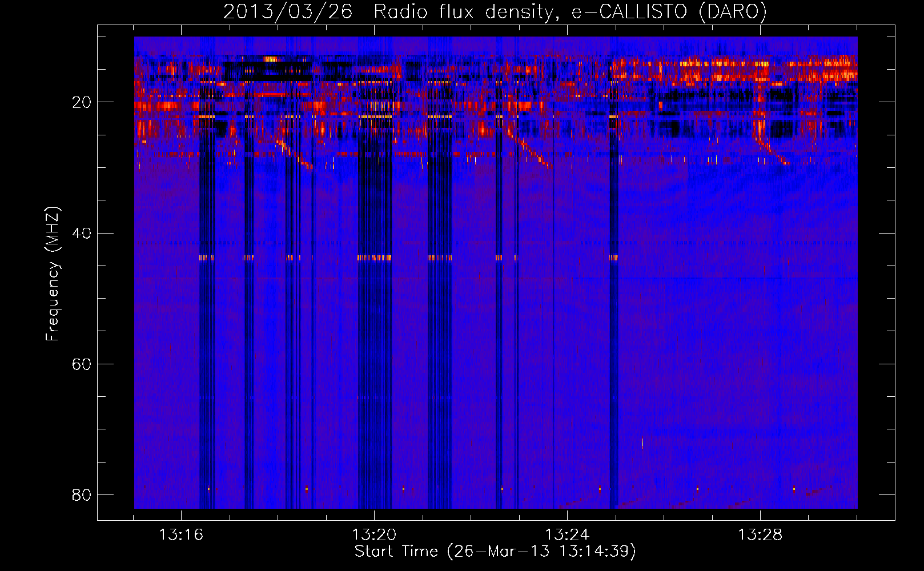Viewport: 924px width, 571px height.
Task: Pick the "13:28" time tick label
Action: point(760,535)
